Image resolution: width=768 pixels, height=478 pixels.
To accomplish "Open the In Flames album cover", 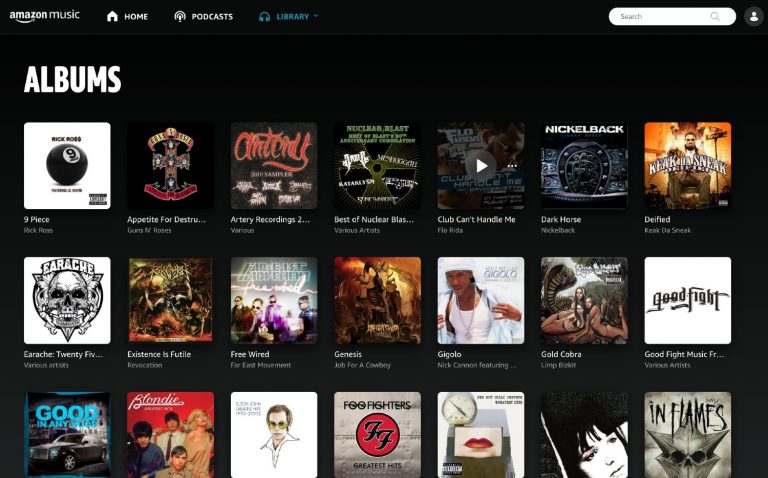I will tap(688, 435).
